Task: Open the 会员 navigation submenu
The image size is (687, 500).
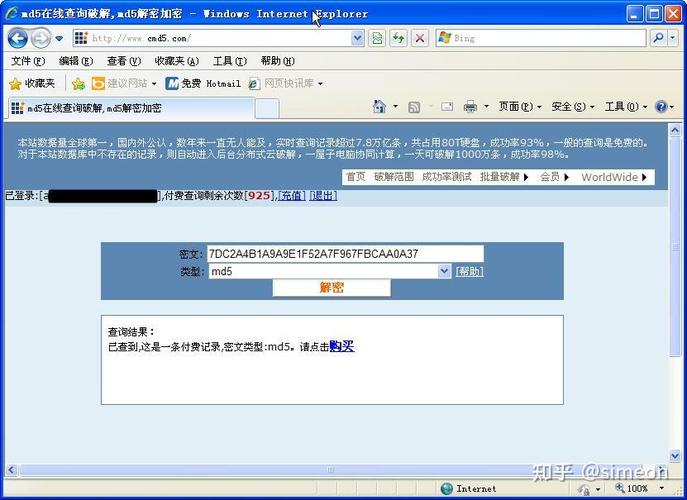Action: pyautogui.click(x=554, y=177)
